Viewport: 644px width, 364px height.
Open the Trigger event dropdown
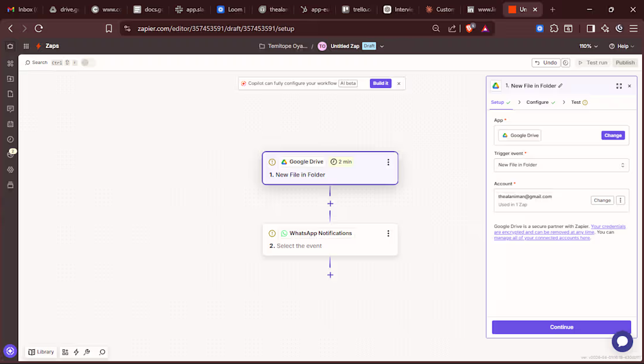click(561, 165)
